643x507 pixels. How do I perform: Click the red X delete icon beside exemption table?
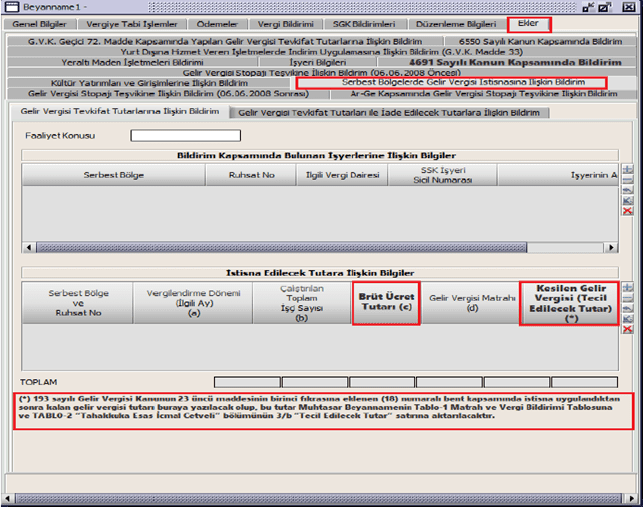[627, 327]
